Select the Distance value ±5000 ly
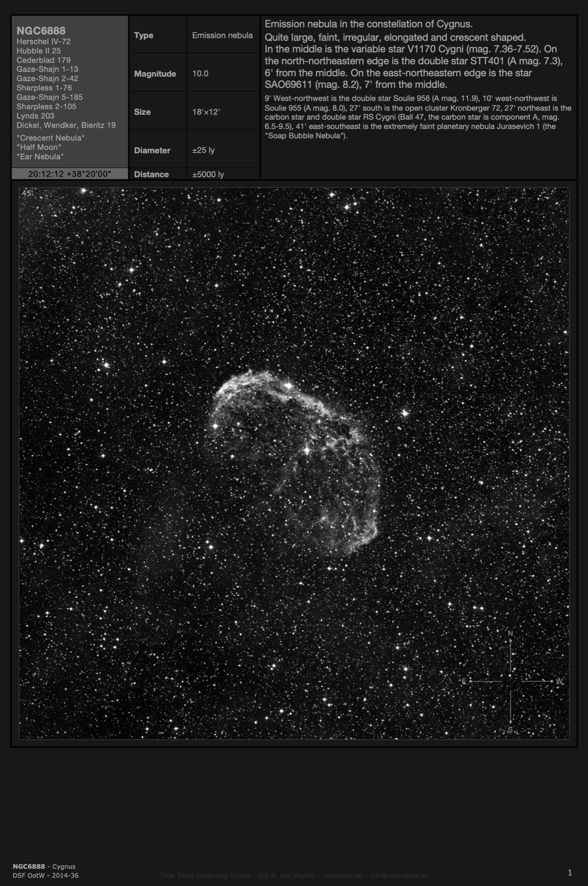The image size is (588, 886). [208, 174]
